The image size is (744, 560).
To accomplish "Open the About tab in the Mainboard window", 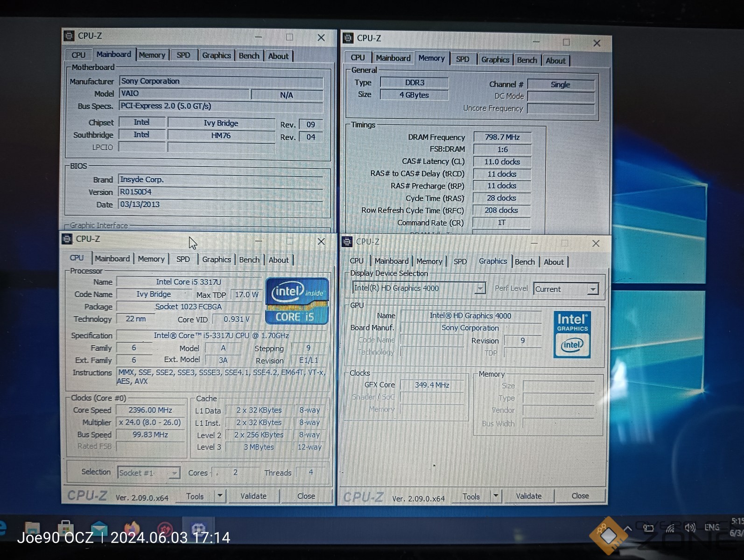I will pos(278,56).
